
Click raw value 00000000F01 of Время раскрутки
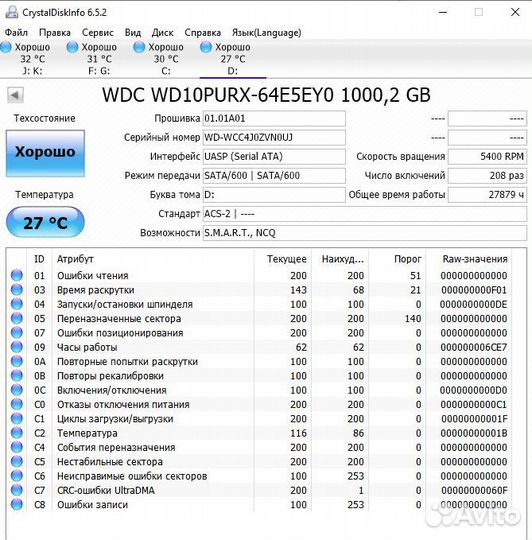pos(474,290)
